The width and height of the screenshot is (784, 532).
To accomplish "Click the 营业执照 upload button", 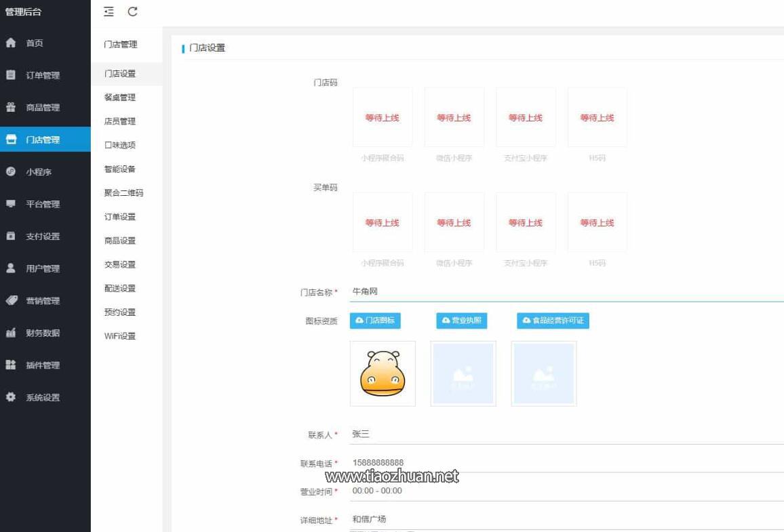I will 461,320.
